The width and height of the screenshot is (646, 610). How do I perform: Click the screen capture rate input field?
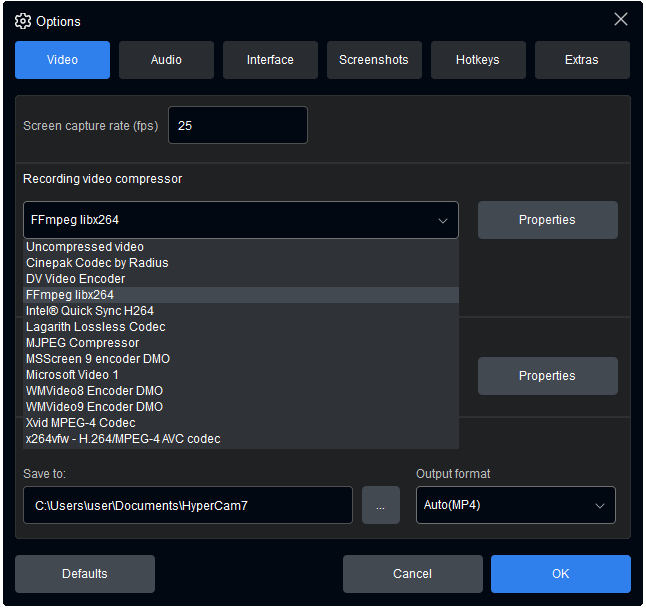[238, 126]
